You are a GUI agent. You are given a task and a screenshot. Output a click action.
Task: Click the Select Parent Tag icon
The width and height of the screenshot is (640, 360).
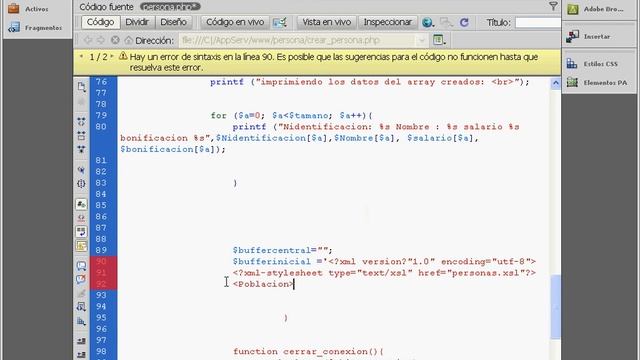tap(81, 170)
